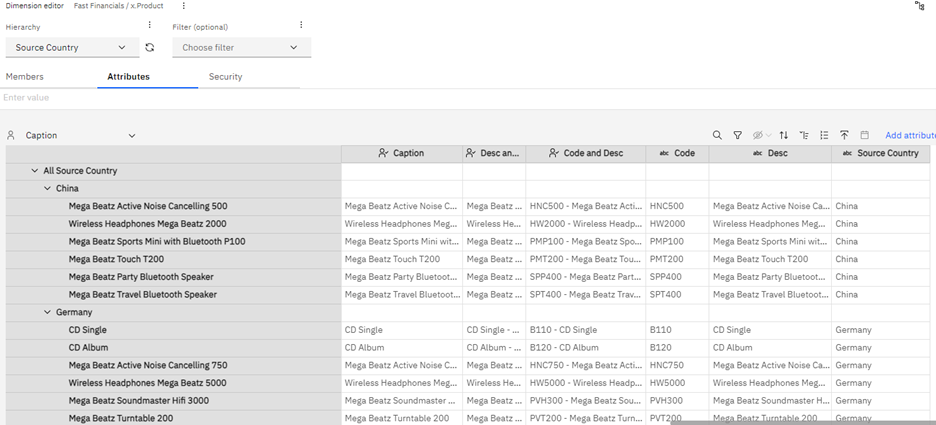The height and width of the screenshot is (425, 936).
Task: Click the abc icon in Code column header
Action: pos(664,153)
